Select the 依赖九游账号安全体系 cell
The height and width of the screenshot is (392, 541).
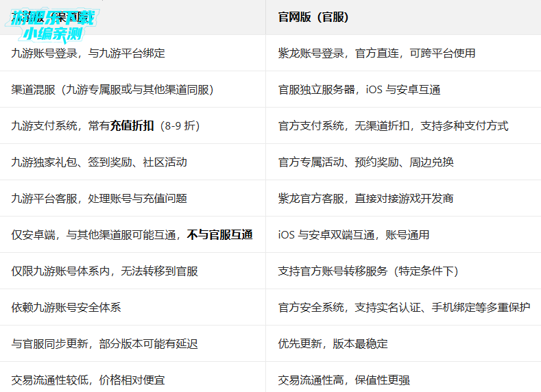tap(66, 308)
